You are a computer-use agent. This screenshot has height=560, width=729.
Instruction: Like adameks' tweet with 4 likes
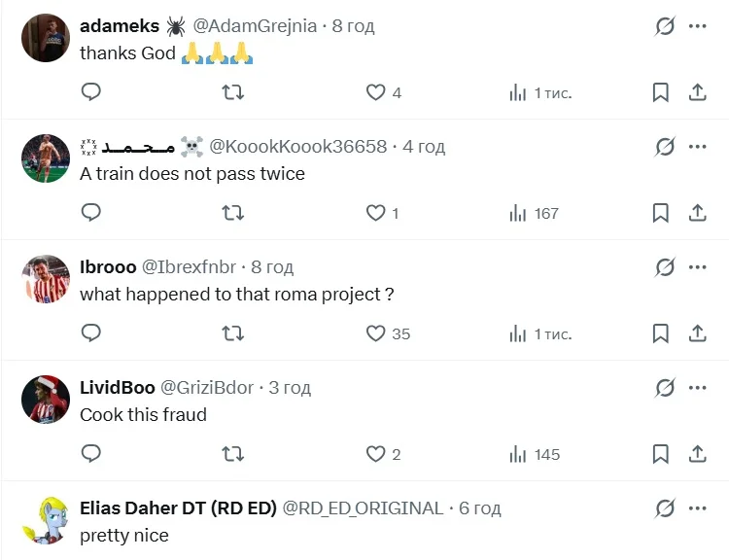pyautogui.click(x=376, y=92)
